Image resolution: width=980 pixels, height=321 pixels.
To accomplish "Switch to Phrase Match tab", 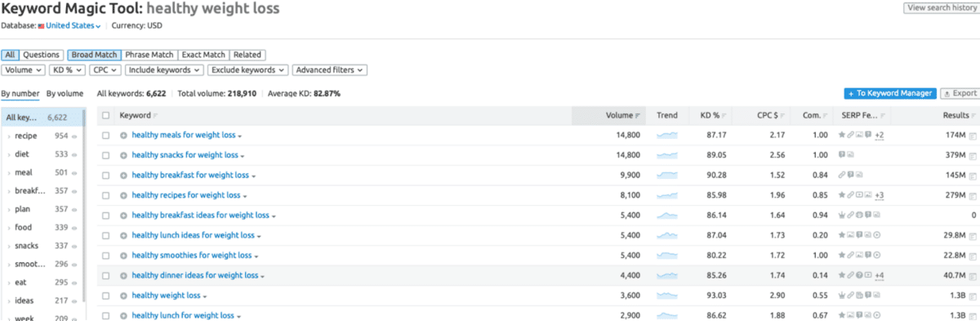I will [x=149, y=55].
